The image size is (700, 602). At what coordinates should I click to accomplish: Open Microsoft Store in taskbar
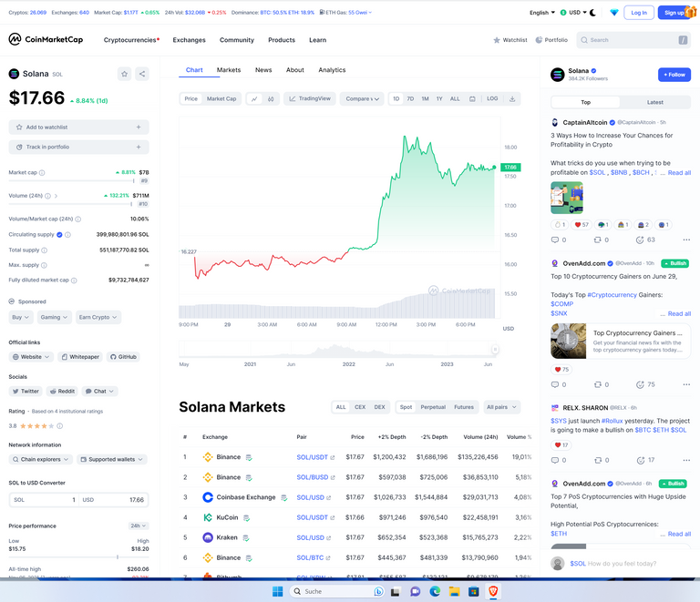pos(474,591)
